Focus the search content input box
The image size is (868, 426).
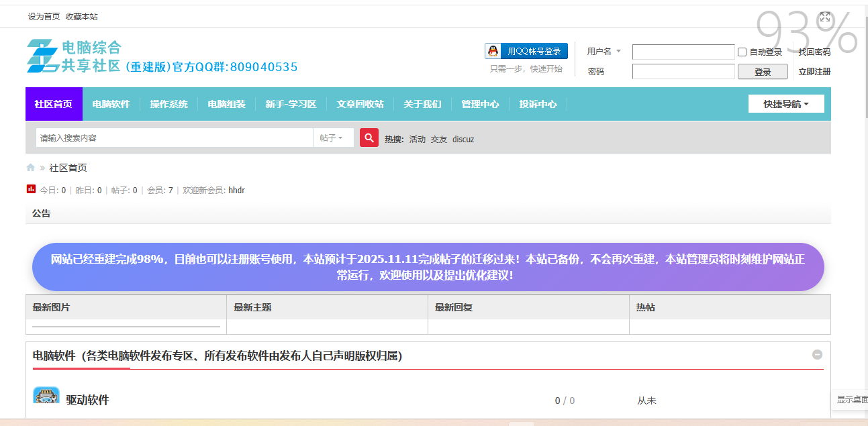(x=175, y=138)
